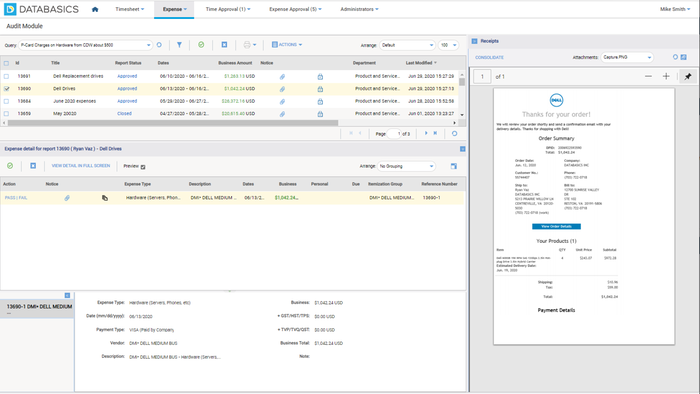Click the blue square icon in top toolbar
The image size is (700, 394).
224,45
